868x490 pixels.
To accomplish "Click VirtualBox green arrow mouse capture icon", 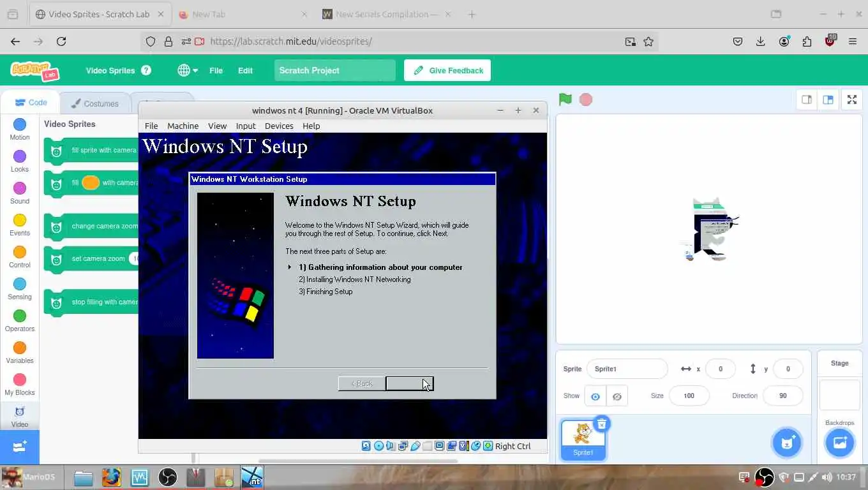I will [488, 446].
